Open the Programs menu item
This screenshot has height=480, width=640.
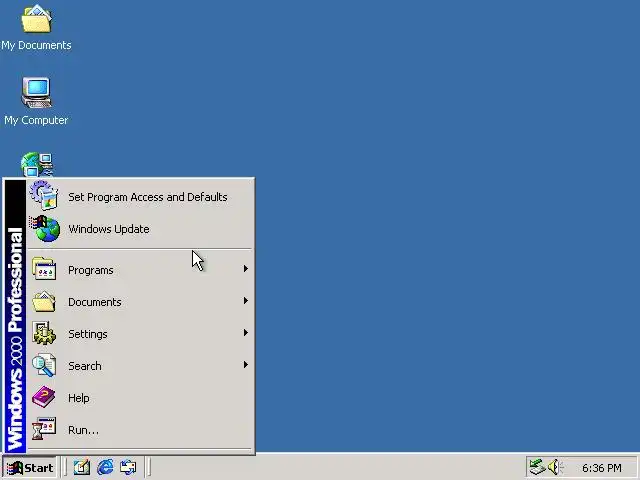pyautogui.click(x=140, y=270)
